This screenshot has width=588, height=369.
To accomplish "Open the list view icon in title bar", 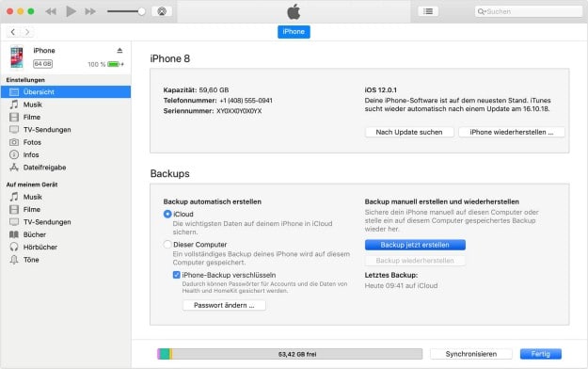I will pos(428,11).
